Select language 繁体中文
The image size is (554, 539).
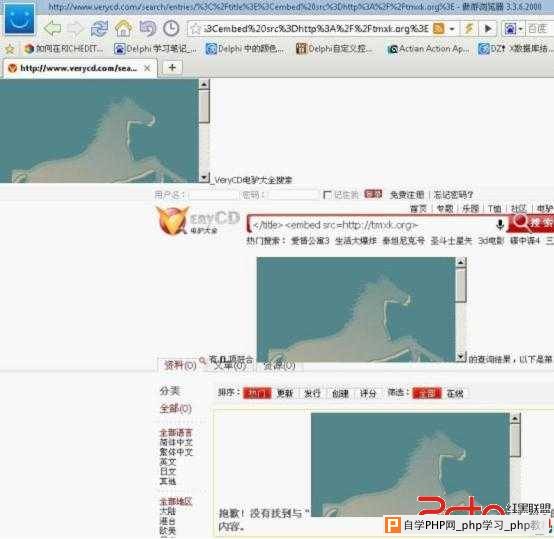pyautogui.click(x=176, y=452)
